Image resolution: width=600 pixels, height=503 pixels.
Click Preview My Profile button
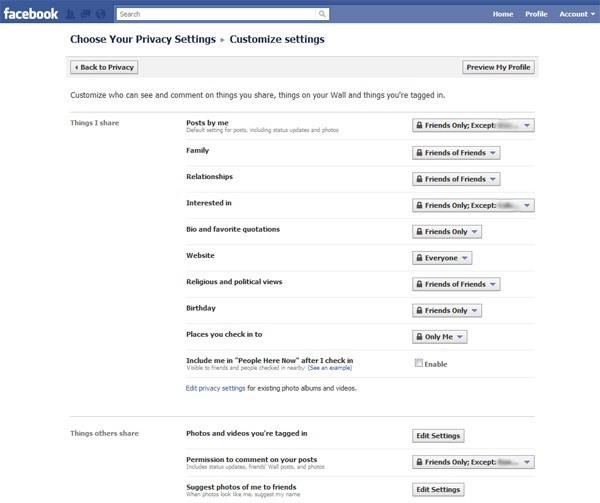[498, 67]
